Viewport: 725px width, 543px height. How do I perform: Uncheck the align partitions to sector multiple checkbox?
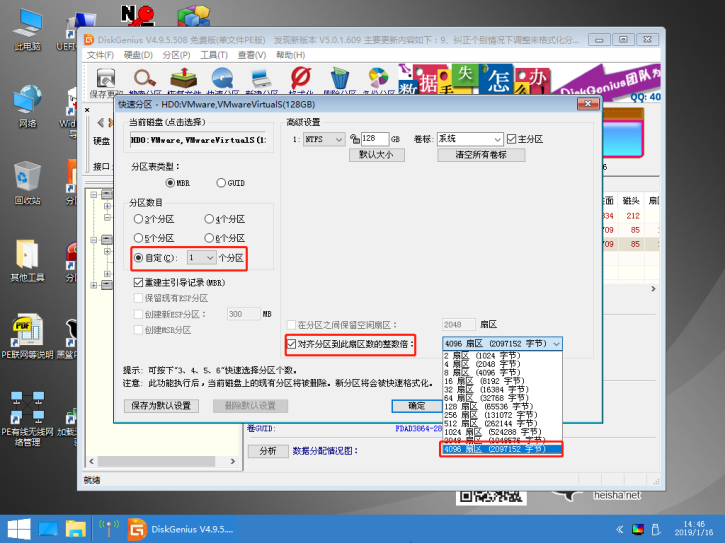291,344
